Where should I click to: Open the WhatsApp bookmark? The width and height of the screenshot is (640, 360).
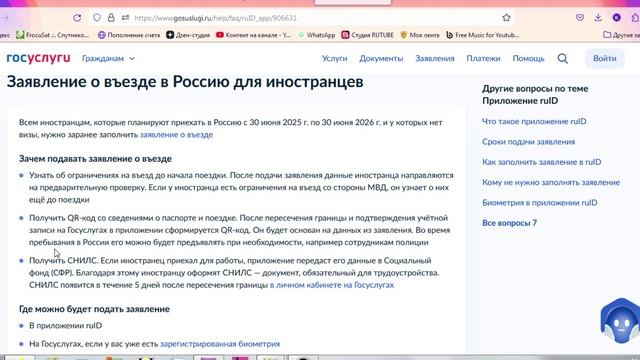(317, 35)
